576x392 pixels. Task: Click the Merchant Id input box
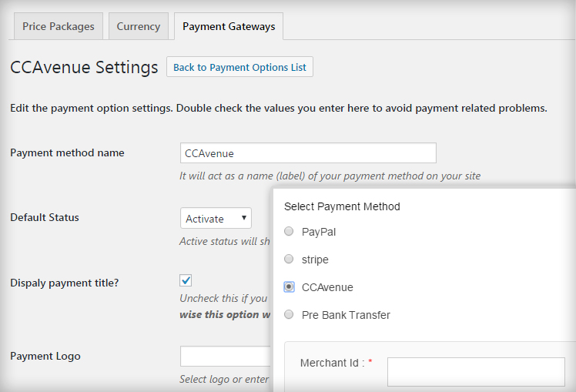coord(475,371)
